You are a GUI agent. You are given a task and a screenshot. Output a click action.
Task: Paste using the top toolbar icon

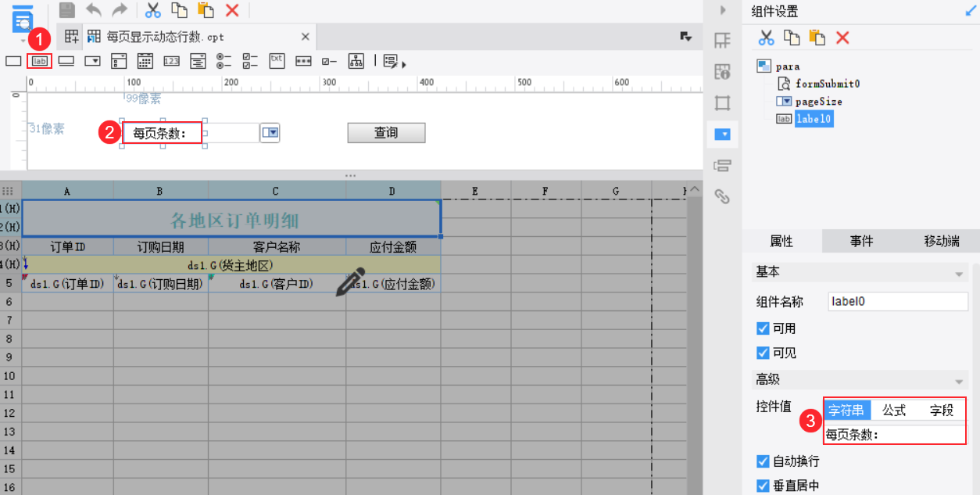[206, 10]
